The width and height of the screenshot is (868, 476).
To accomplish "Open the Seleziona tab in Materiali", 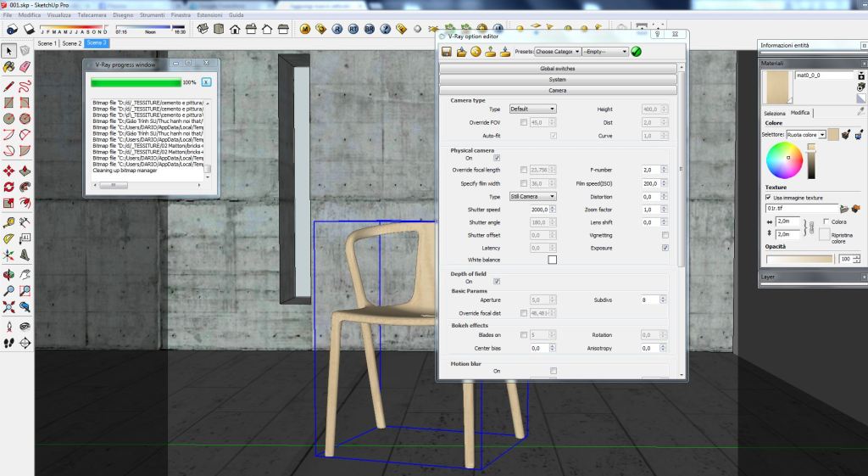I will tap(775, 113).
